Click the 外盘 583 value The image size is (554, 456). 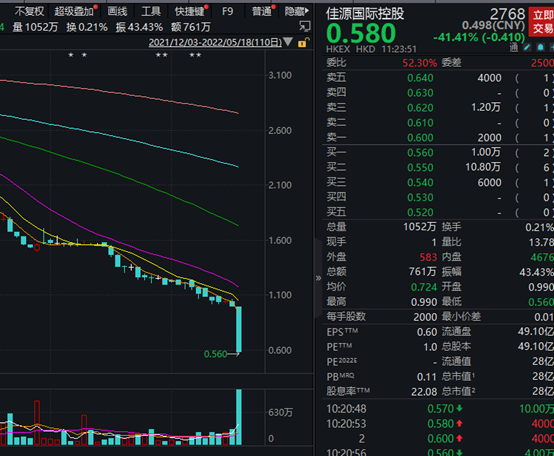(x=428, y=257)
